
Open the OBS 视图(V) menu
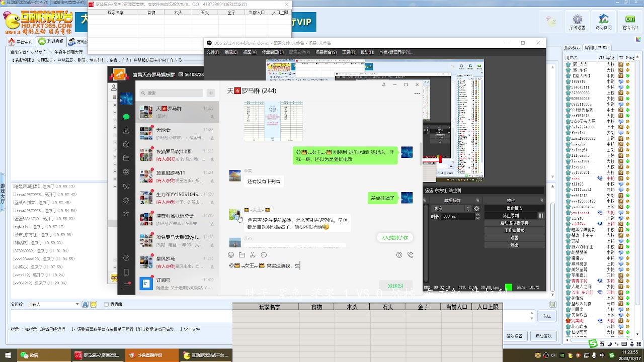tap(250, 52)
